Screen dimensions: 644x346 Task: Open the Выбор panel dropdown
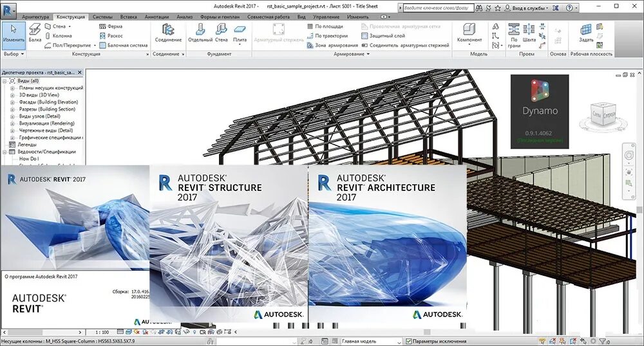tap(14, 54)
